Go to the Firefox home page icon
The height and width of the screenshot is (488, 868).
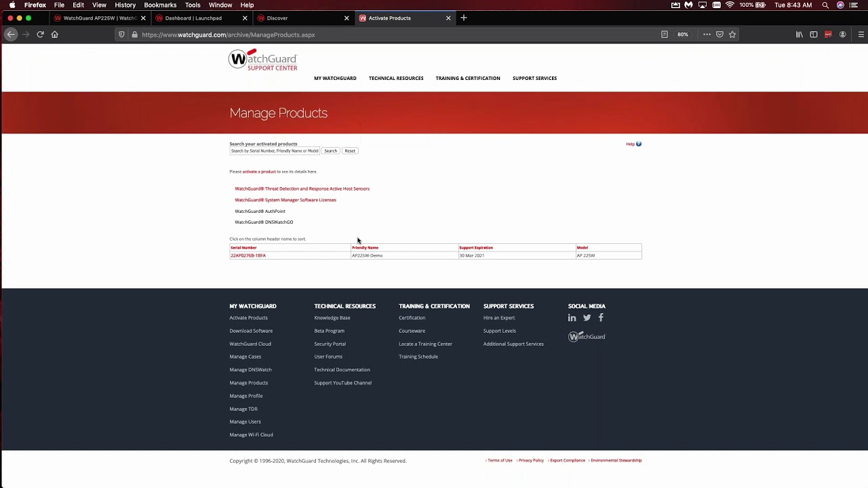click(x=55, y=35)
